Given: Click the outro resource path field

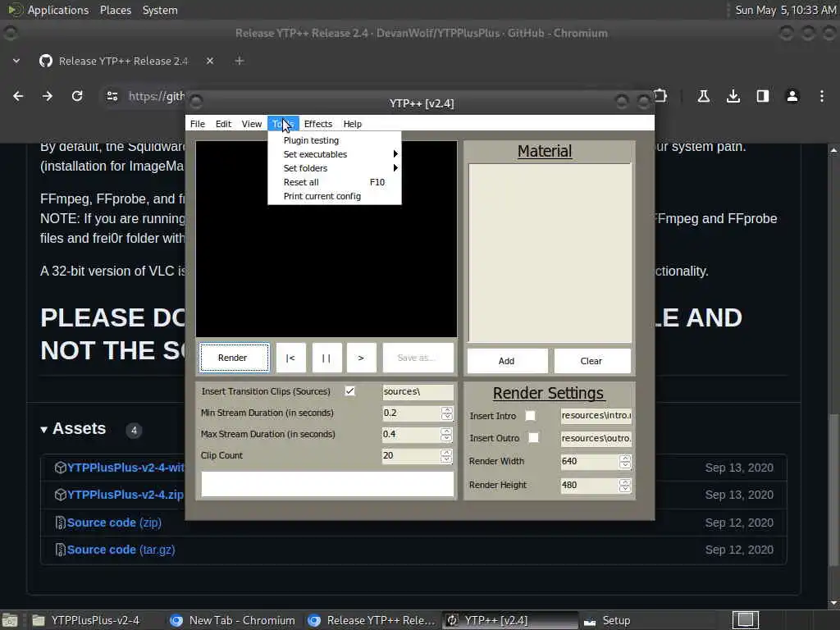Looking at the screenshot, I should 596,438.
